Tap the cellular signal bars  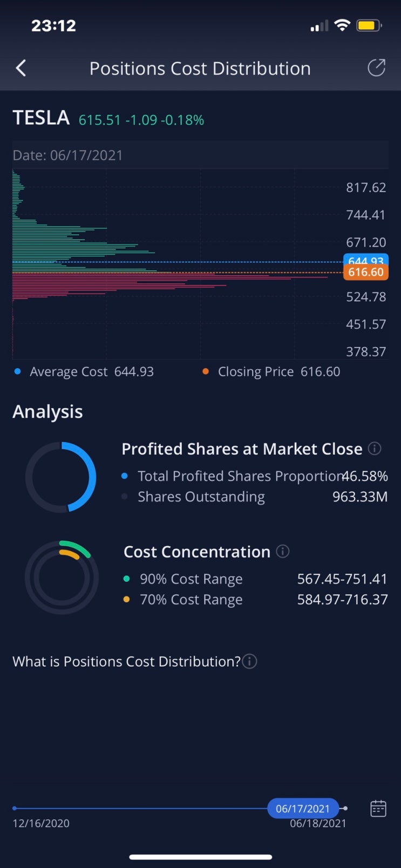[319, 26]
